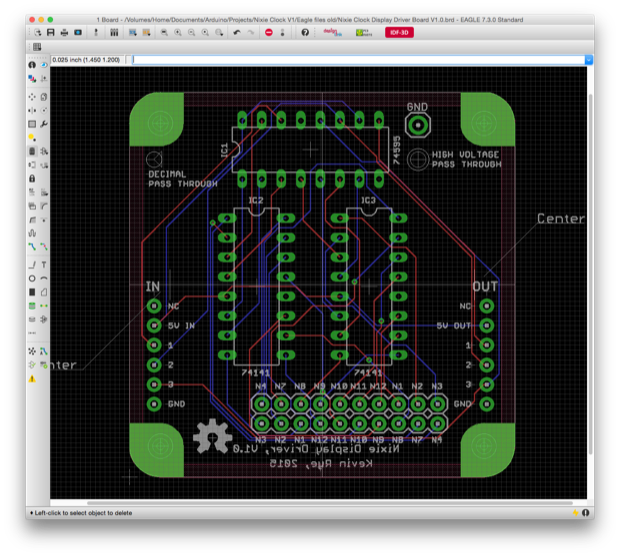Click the Go traffic light icon

tap(282, 32)
